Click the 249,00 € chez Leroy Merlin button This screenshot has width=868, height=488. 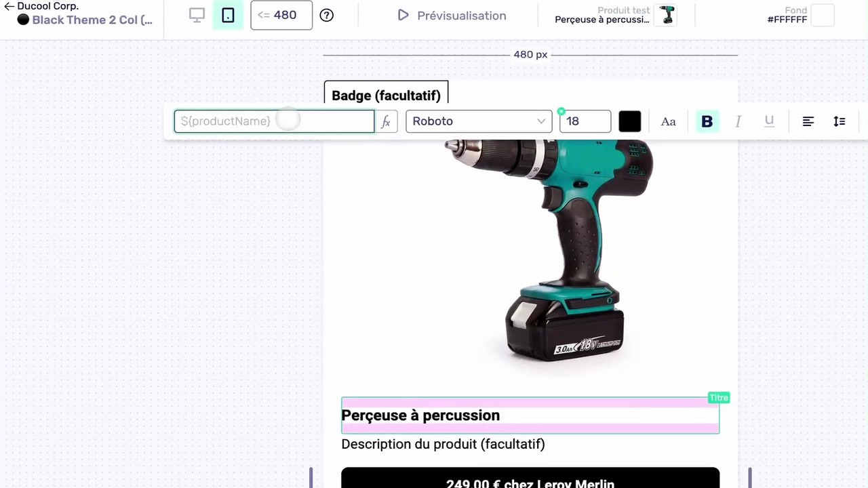coord(530,478)
